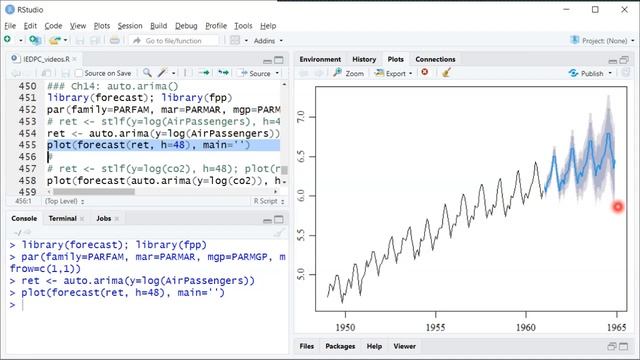Open the Code Tools dropdown arrow

[x=173, y=73]
